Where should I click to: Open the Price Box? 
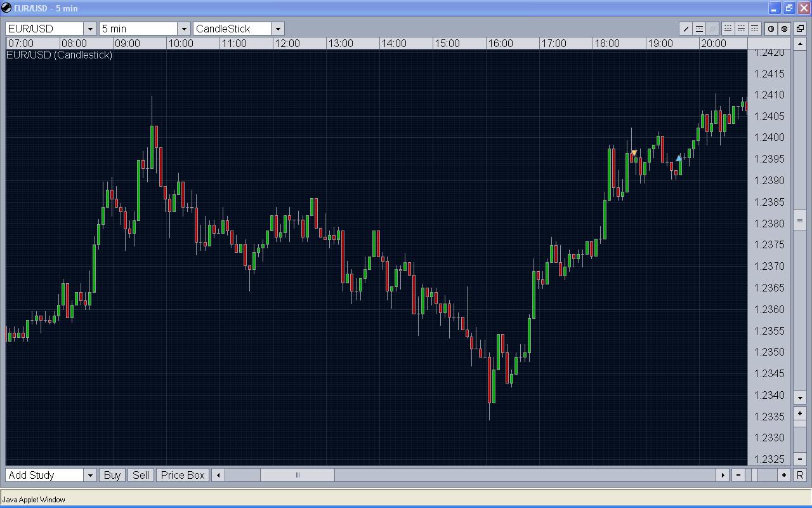(x=183, y=475)
